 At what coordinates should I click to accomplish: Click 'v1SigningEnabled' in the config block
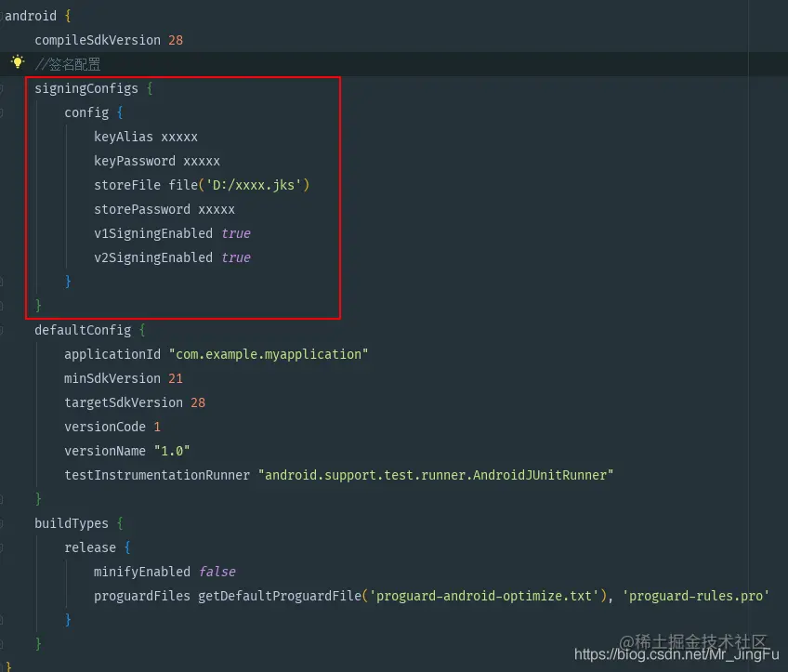click(153, 233)
